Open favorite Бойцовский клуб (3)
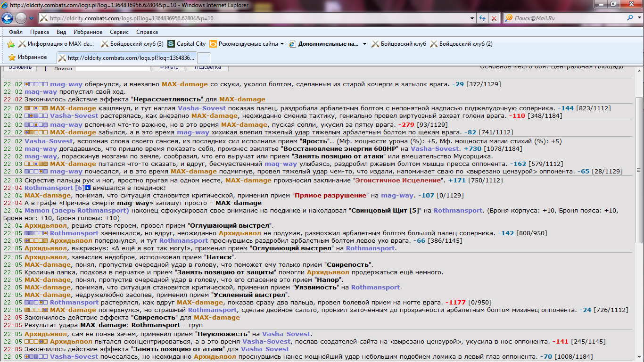The image size is (644, 362). pos(132,44)
